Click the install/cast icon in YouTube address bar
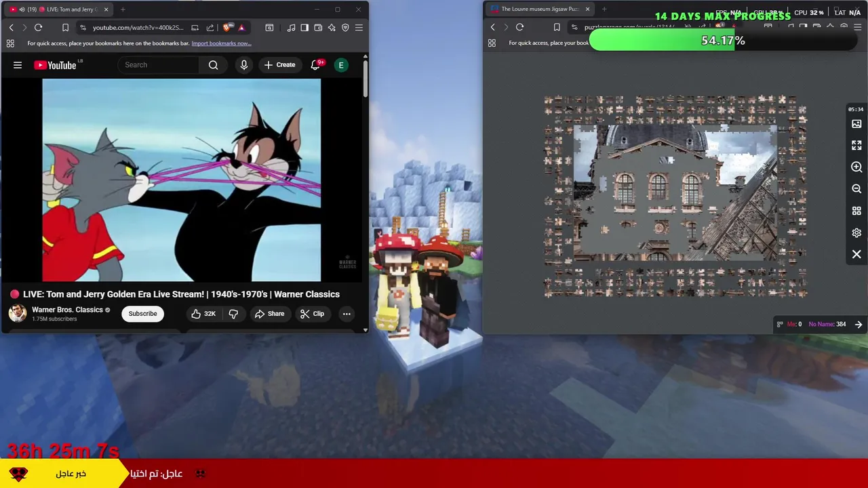The width and height of the screenshot is (868, 488). 195,28
